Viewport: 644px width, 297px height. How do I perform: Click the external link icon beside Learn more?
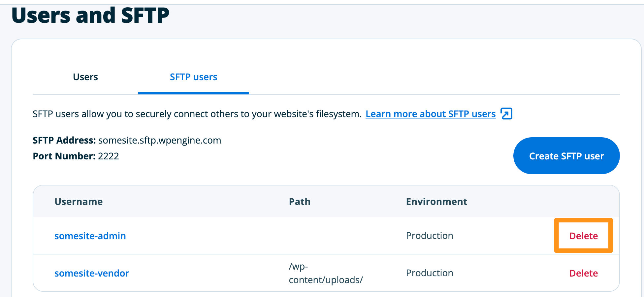tap(506, 114)
